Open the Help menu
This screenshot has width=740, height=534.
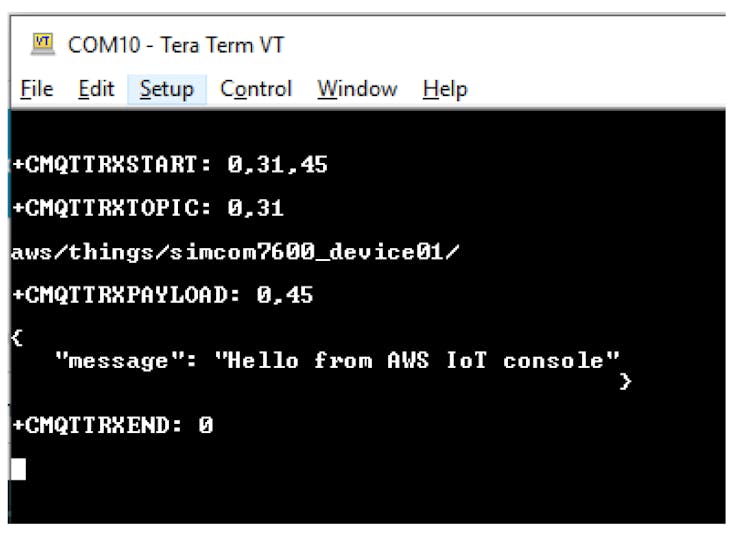pyautogui.click(x=445, y=89)
